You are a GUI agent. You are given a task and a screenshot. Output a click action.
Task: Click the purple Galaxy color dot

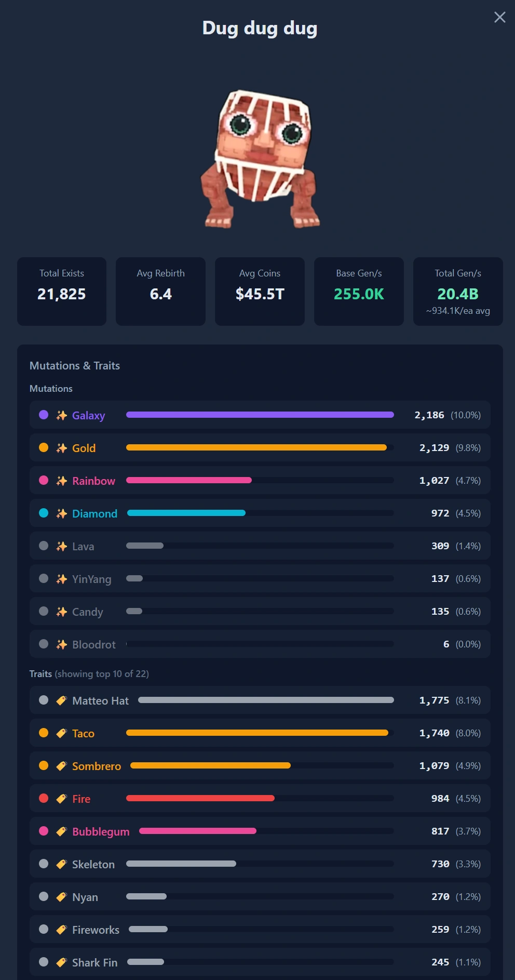(x=44, y=415)
